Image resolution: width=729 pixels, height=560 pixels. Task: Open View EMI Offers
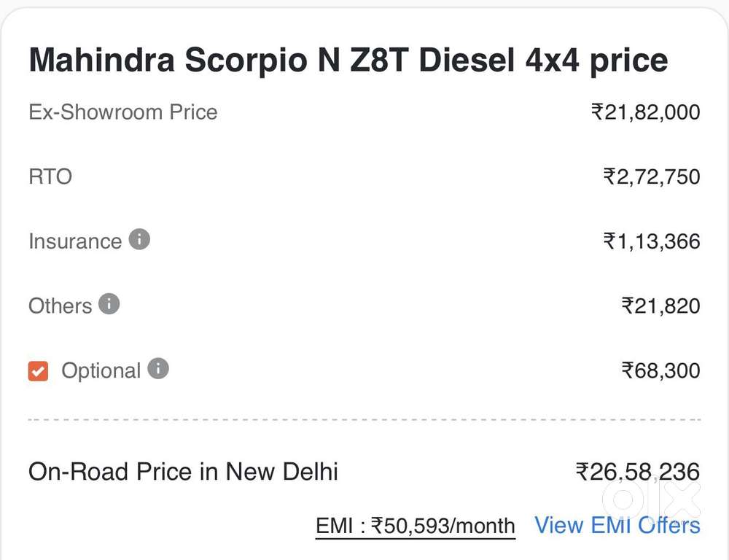(617, 525)
